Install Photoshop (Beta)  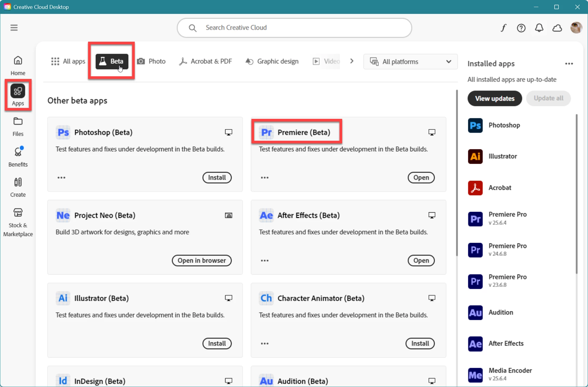217,178
